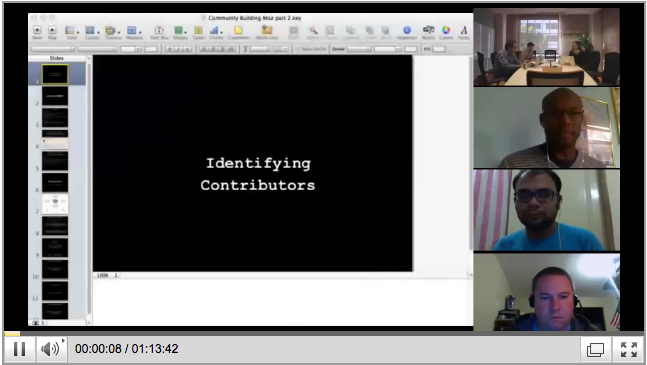Open the Guides dropdown in toolbar
The width and height of the screenshot is (647, 365).
coord(92,32)
